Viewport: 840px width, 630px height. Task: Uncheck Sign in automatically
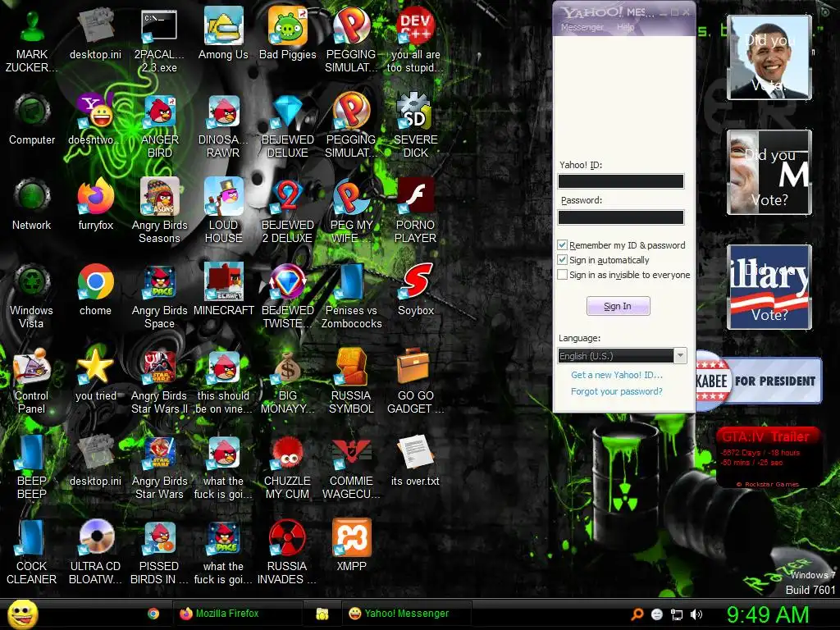point(563,260)
